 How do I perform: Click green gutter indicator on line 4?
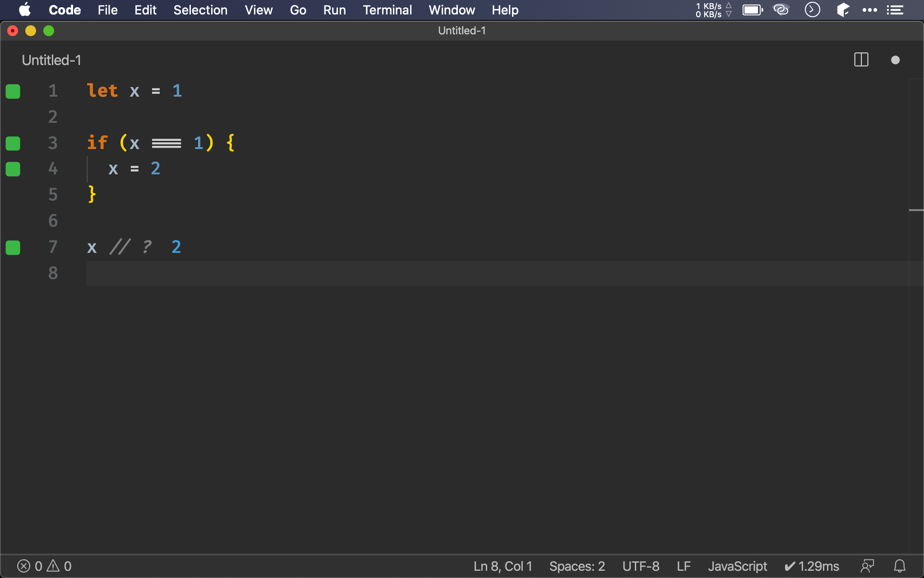tap(13, 169)
